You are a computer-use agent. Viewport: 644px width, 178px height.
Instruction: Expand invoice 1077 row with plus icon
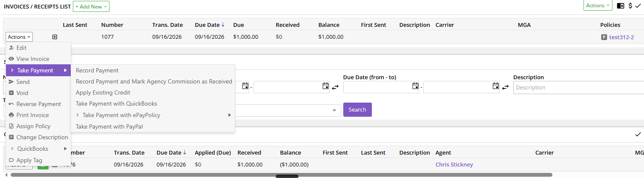(55, 37)
